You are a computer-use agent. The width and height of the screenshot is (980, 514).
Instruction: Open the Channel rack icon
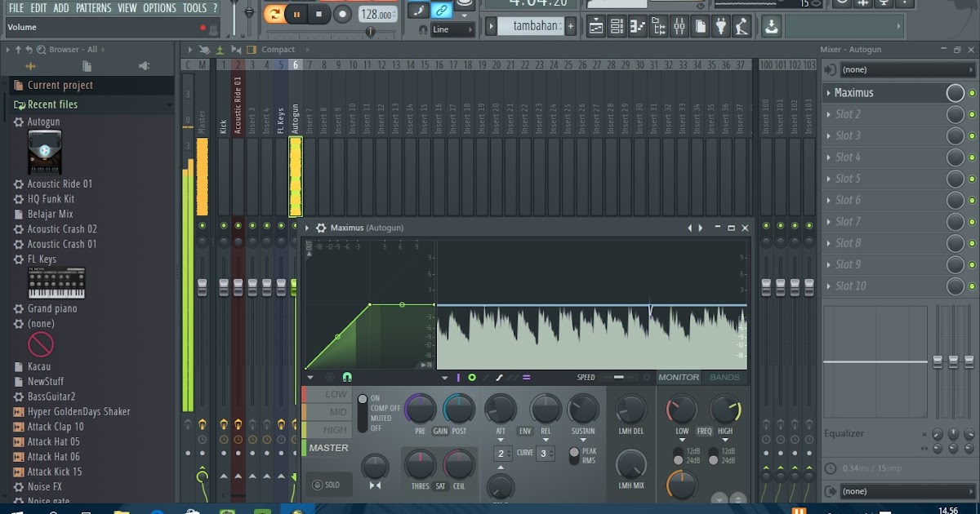pyautogui.click(x=616, y=26)
